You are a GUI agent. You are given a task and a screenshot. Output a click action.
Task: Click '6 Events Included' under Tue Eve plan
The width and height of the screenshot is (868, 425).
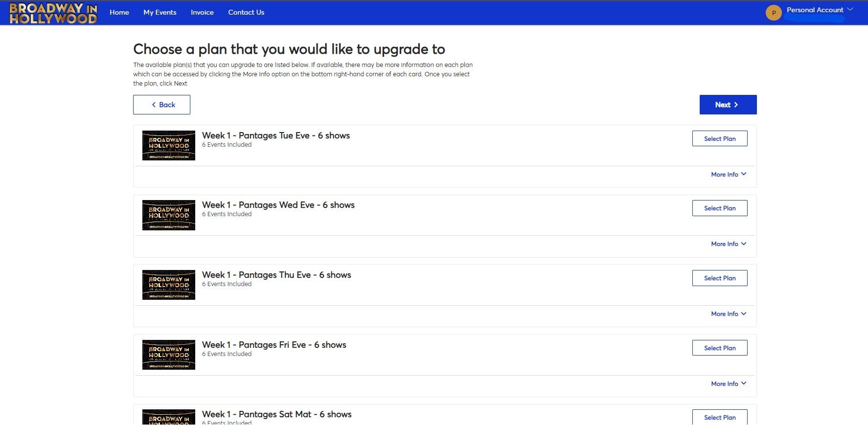(x=227, y=145)
